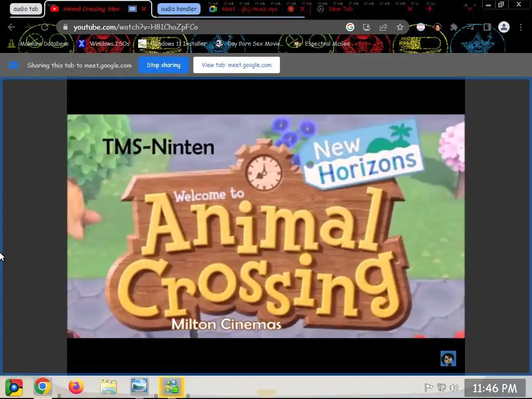The height and width of the screenshot is (399, 532).
Task: Open the Extensions puzzle-piece menu
Action: pos(454,27)
